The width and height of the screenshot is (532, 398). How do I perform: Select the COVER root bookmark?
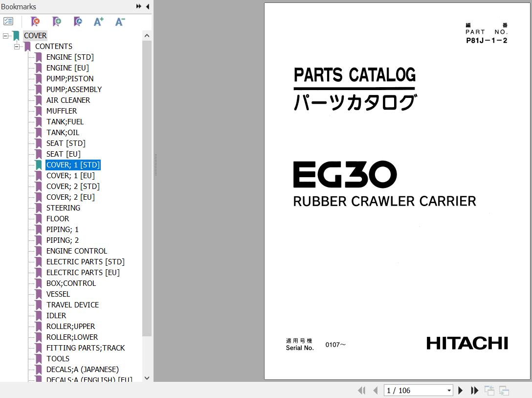[35, 36]
